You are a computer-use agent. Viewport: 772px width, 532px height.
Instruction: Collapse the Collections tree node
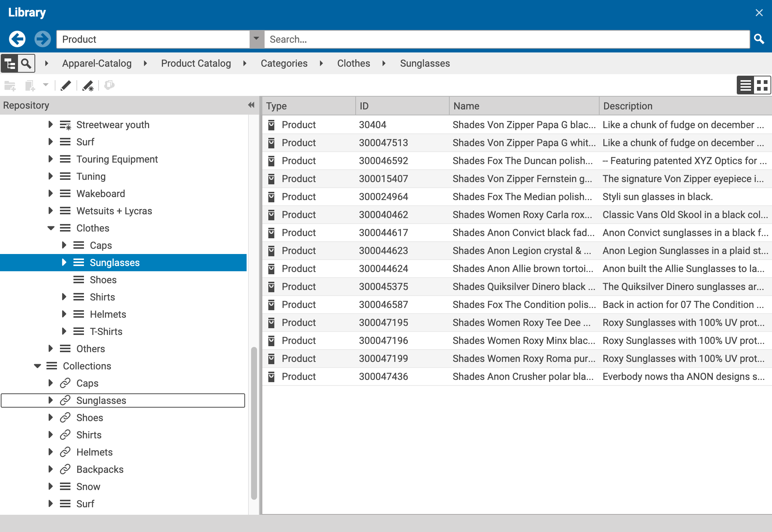point(37,366)
